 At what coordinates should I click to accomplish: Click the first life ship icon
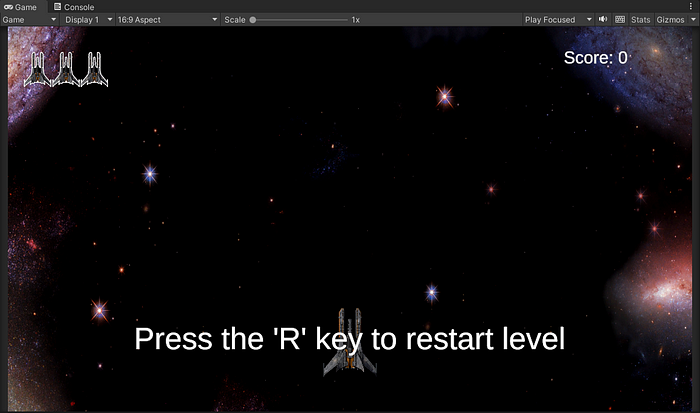coord(38,69)
